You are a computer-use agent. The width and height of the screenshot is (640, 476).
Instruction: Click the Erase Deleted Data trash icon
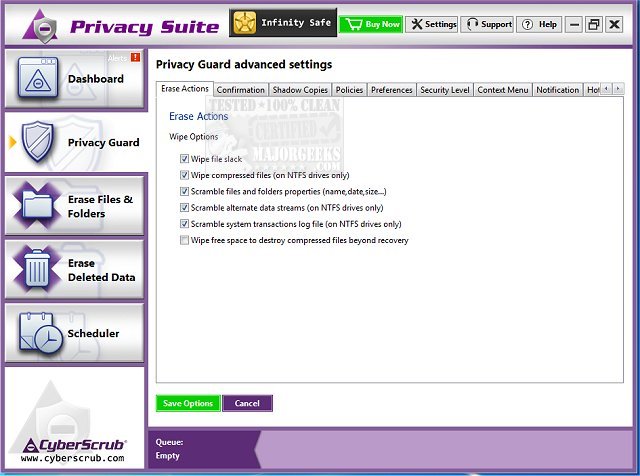point(37,269)
